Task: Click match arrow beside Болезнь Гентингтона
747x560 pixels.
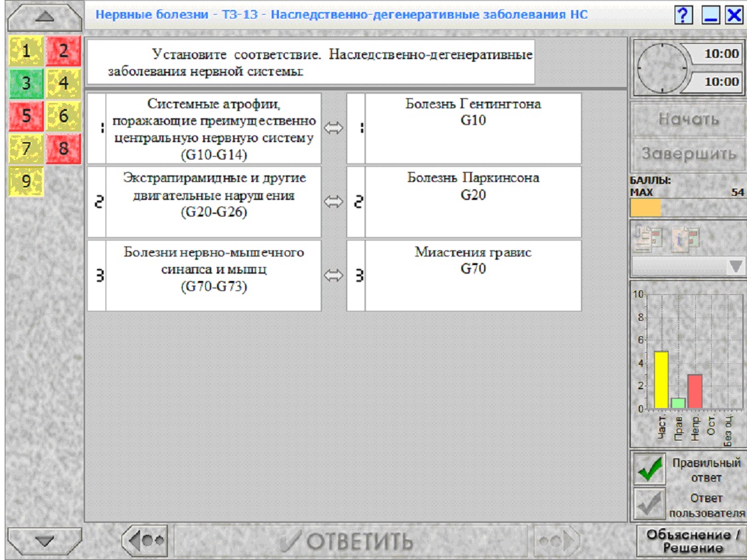Action: (333, 128)
